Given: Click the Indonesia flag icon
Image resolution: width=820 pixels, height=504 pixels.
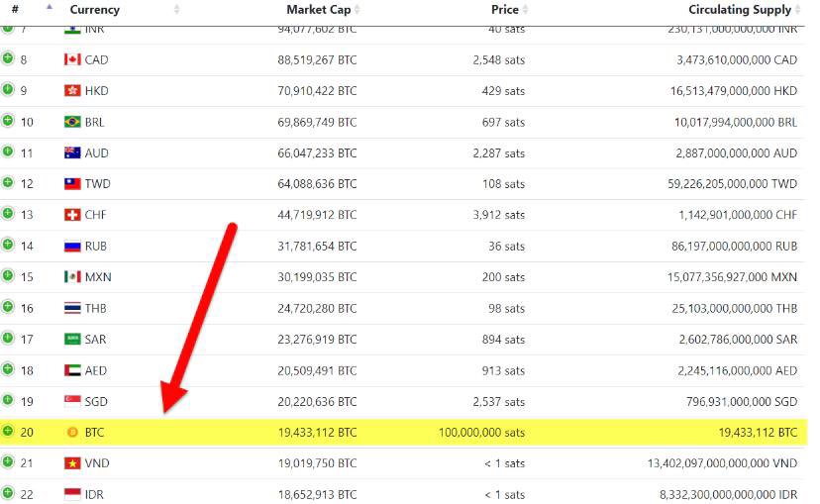Looking at the screenshot, I should [x=72, y=494].
